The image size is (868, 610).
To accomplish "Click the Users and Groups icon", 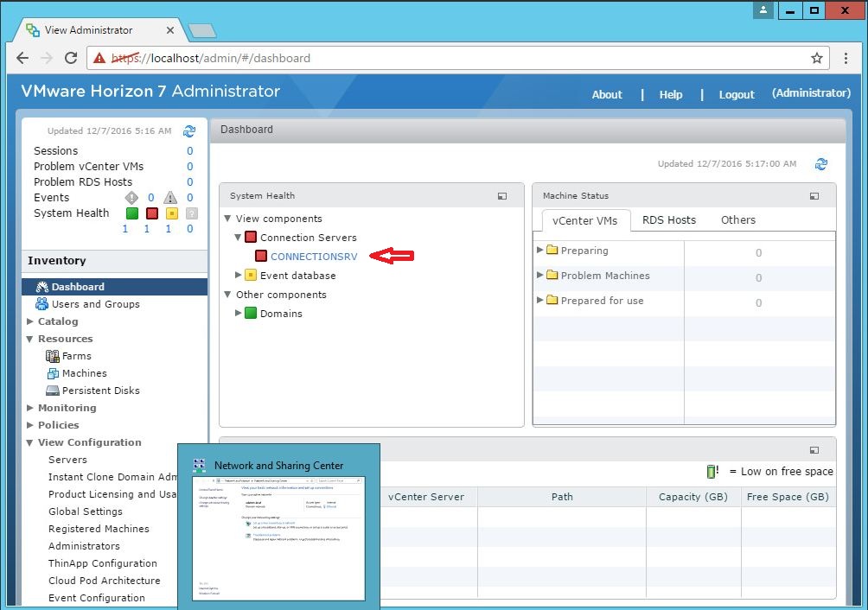I will 41,303.
